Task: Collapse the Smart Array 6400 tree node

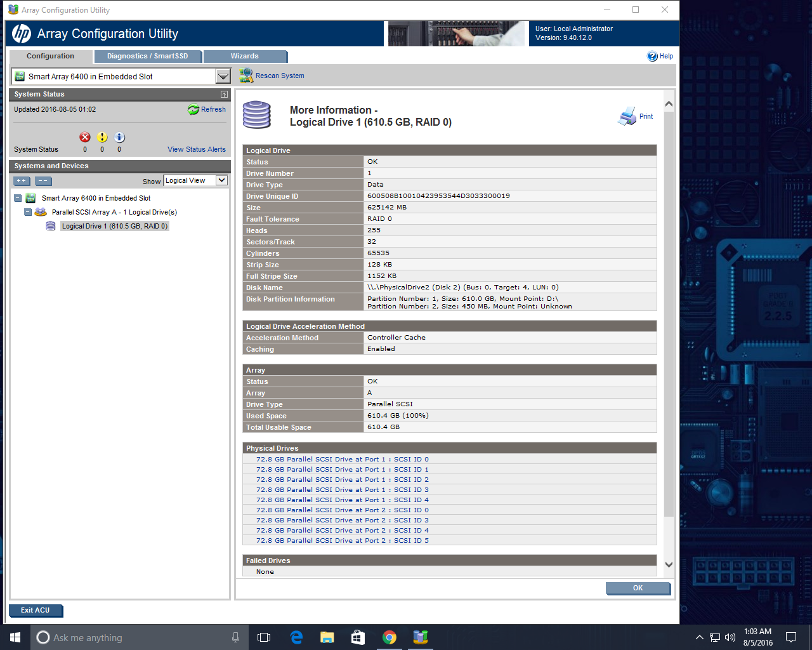Action: click(18, 198)
